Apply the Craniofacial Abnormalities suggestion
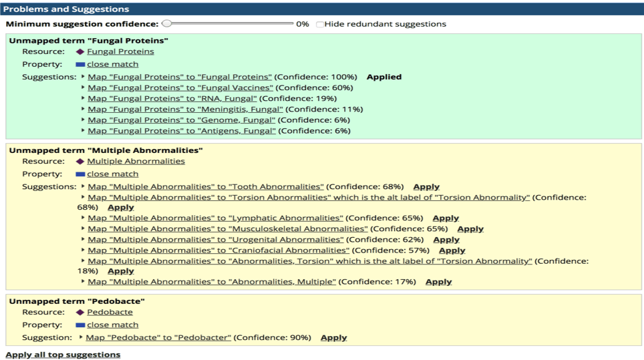Viewport: 644px width, 360px height. click(x=452, y=250)
